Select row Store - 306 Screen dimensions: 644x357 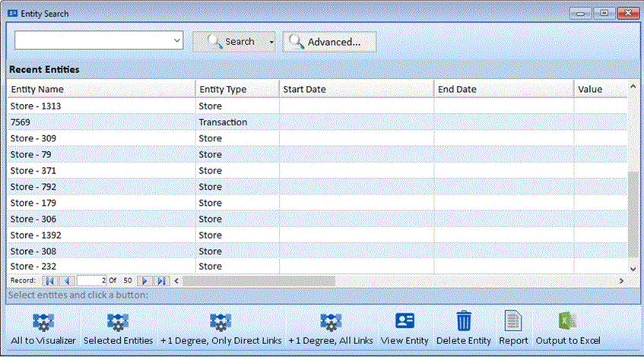[317, 219]
